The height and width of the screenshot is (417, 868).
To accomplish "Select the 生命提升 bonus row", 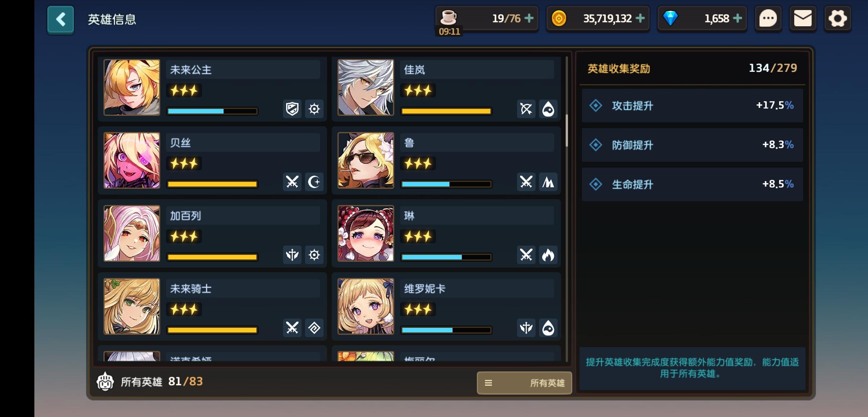I will point(692,184).
